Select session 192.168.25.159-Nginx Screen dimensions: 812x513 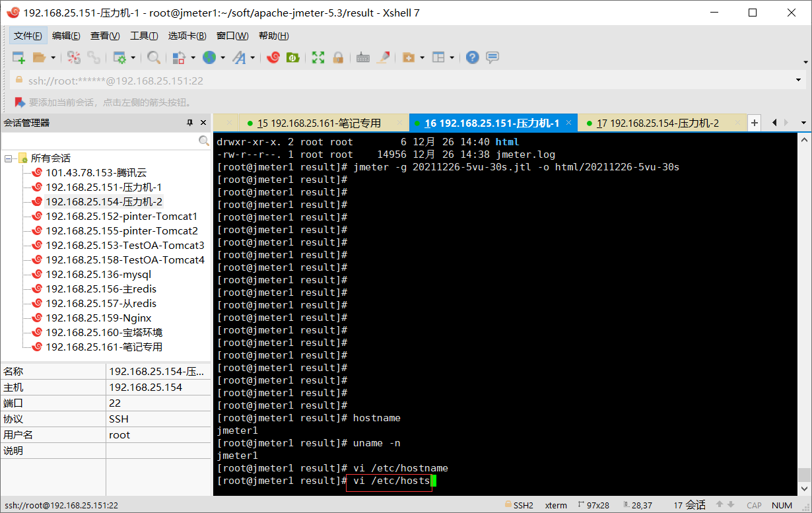[x=98, y=318]
